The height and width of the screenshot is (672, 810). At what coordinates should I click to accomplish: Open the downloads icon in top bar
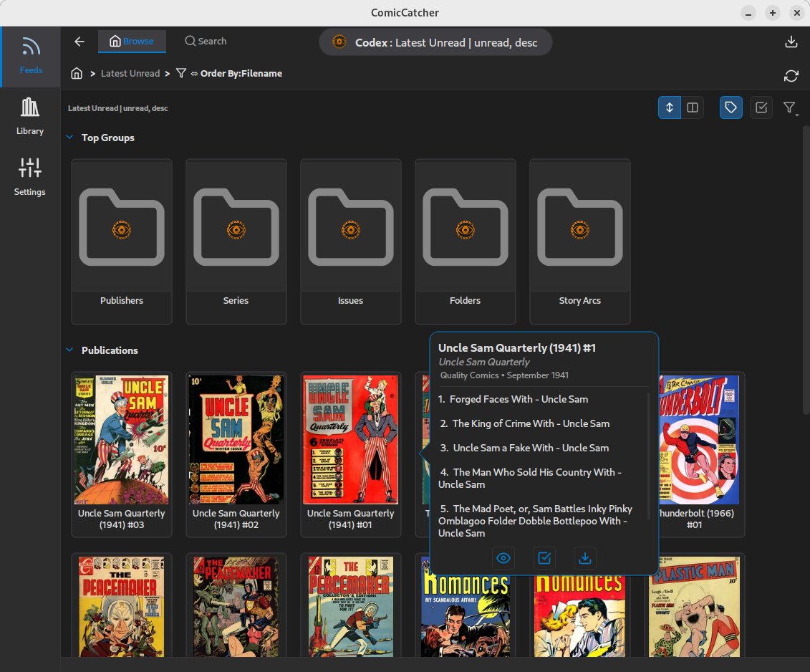point(791,42)
